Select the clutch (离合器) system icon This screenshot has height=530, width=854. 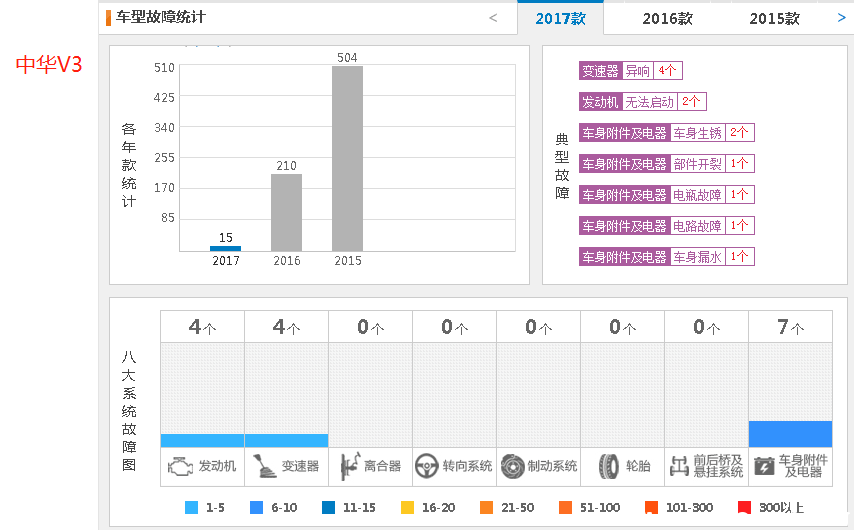[x=349, y=466]
